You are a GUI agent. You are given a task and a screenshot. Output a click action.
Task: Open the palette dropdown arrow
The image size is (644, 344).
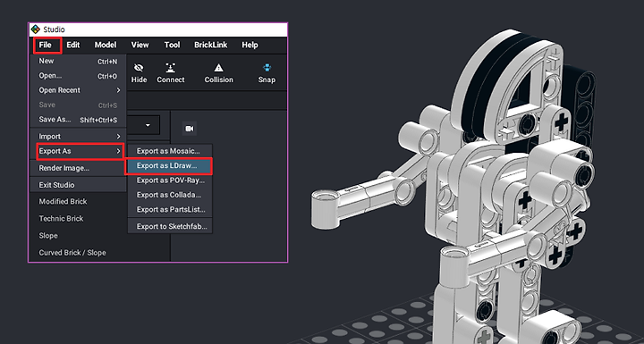tap(148, 125)
